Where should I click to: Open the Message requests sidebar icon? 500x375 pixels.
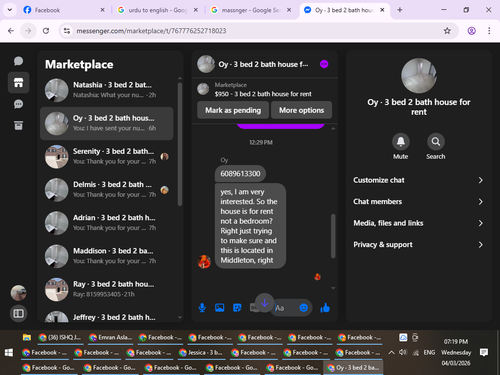(18, 104)
